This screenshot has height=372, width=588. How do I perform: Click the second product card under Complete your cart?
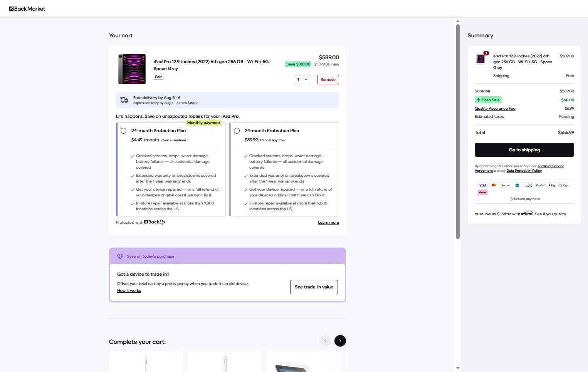[x=225, y=362]
